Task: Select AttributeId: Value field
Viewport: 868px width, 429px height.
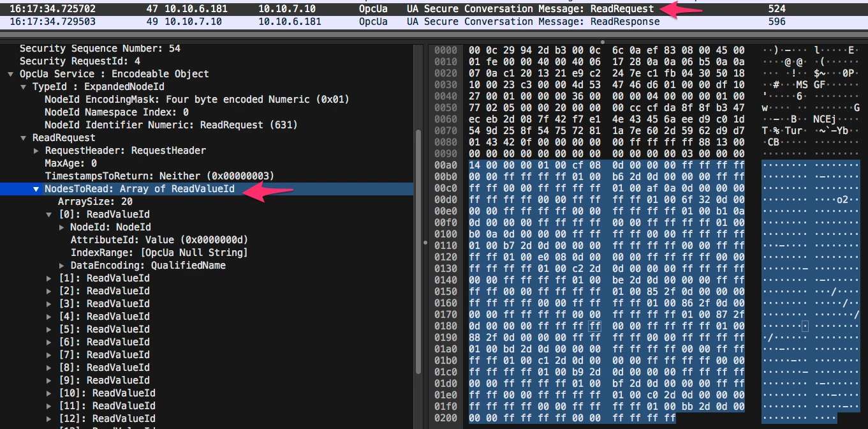Action: coord(159,240)
